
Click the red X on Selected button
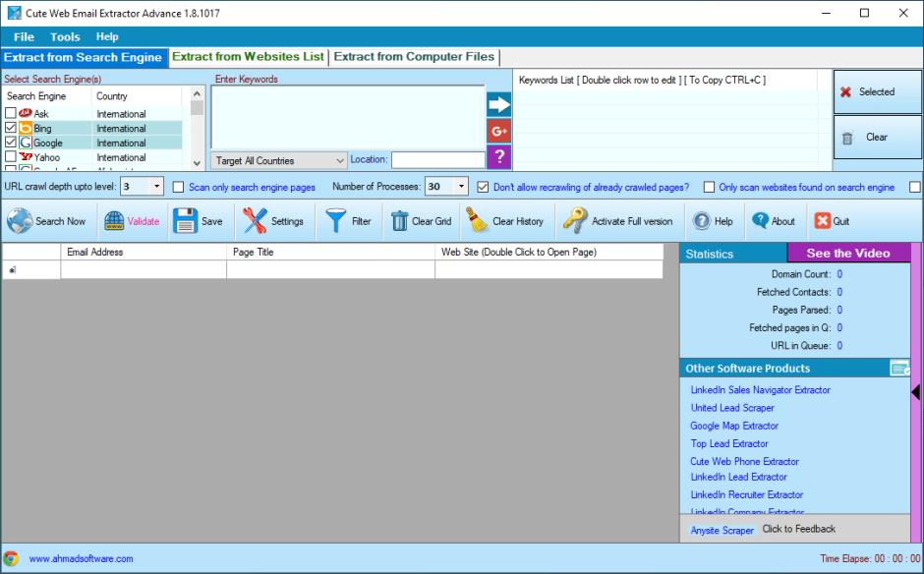point(845,92)
